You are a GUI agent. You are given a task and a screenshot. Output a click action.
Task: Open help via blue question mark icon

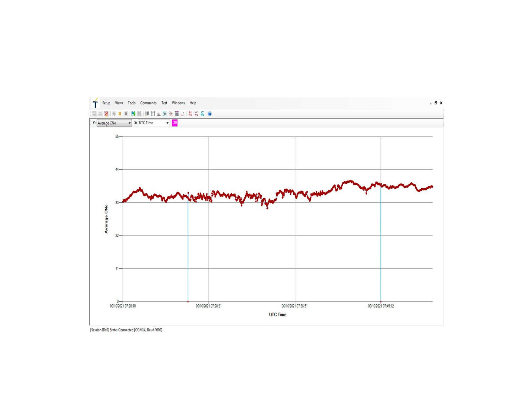pos(210,114)
